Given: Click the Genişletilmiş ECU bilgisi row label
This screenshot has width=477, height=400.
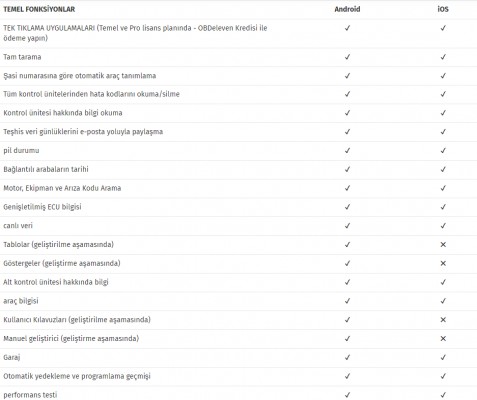Looking at the screenshot, I should 42,207.
